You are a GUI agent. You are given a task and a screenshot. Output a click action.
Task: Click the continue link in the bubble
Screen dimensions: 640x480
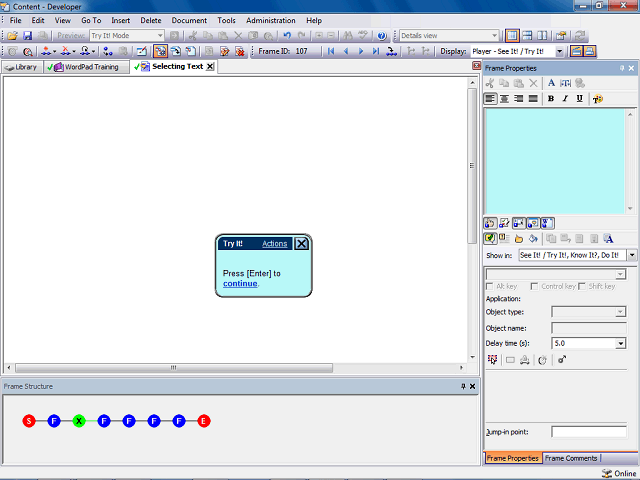click(240, 284)
